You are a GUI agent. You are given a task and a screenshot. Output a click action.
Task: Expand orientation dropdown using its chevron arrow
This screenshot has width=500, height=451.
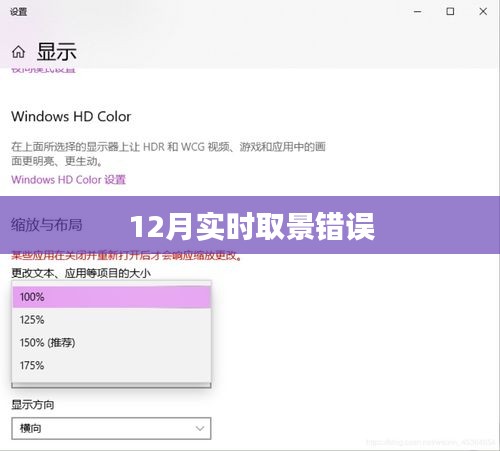tap(200, 428)
